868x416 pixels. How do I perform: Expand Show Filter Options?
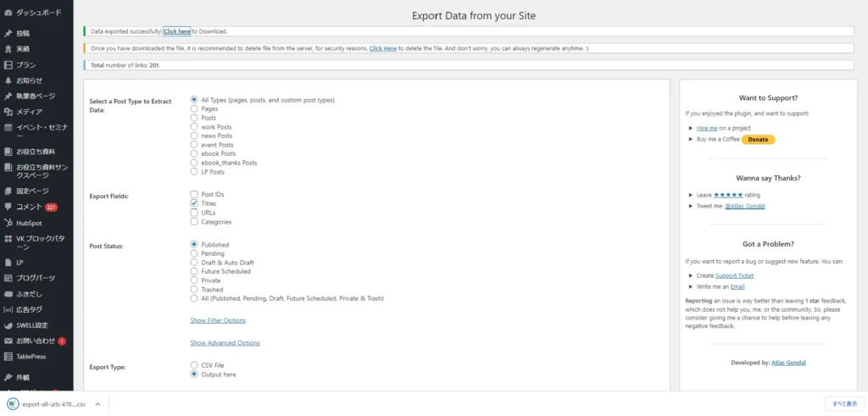218,320
